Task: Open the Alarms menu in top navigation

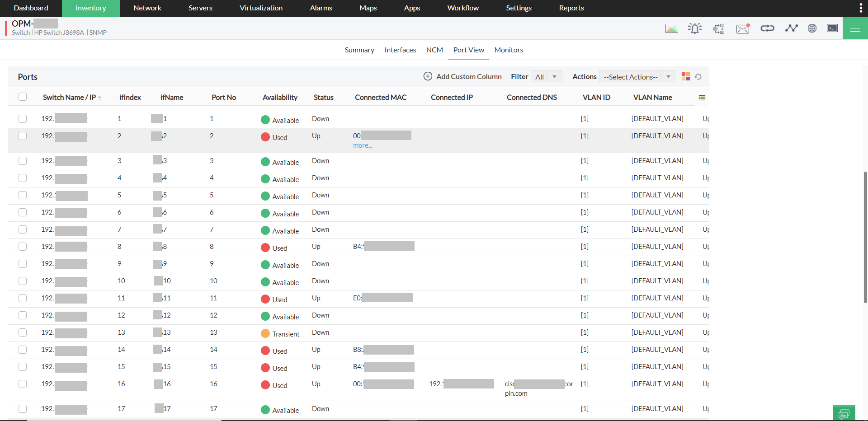Action: click(321, 8)
